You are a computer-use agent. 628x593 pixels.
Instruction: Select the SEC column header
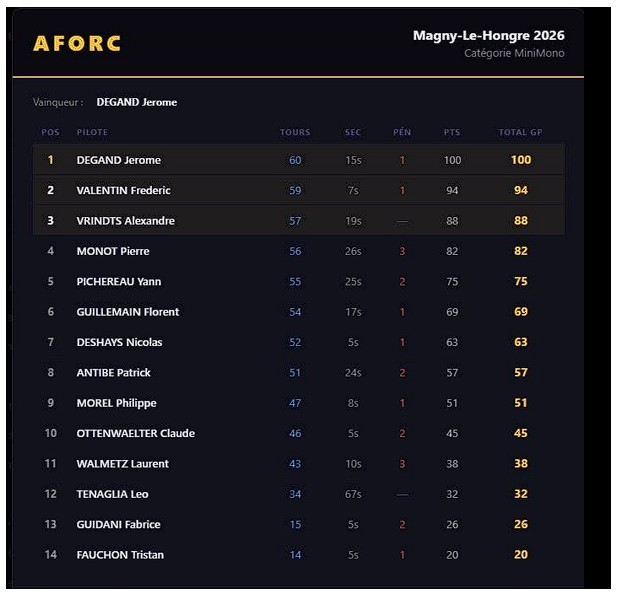(x=353, y=132)
